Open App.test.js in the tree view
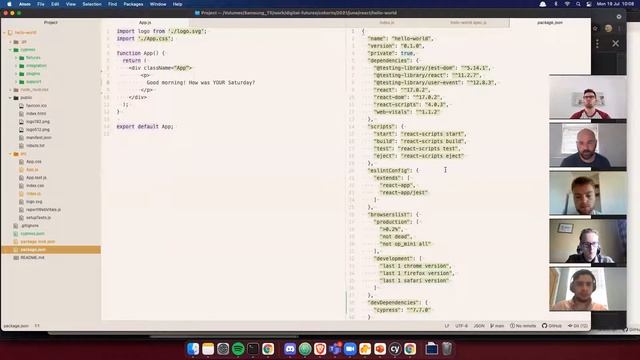640x360 pixels. pyautogui.click(x=36, y=178)
